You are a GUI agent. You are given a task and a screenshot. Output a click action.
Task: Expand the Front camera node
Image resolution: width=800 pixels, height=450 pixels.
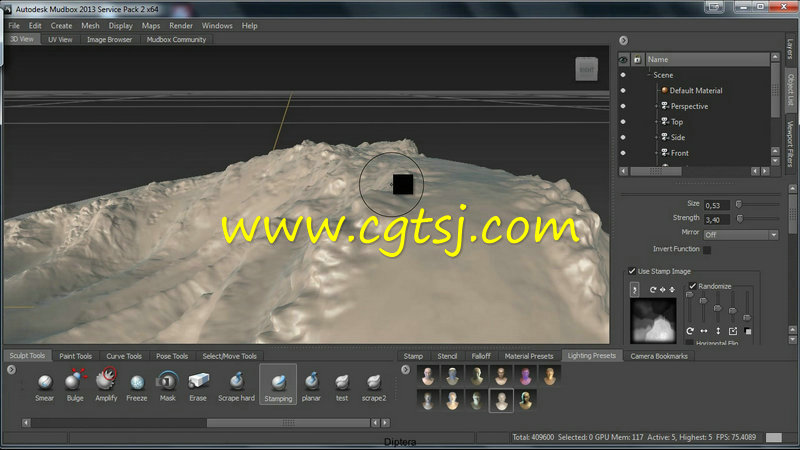pyautogui.click(x=657, y=153)
